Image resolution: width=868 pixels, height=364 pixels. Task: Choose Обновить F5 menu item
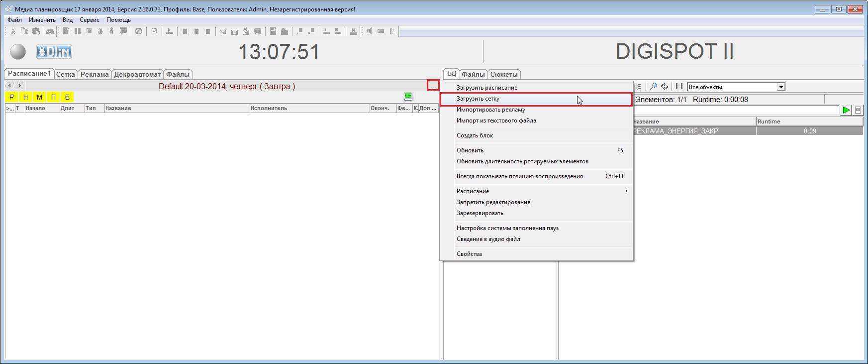(x=537, y=150)
